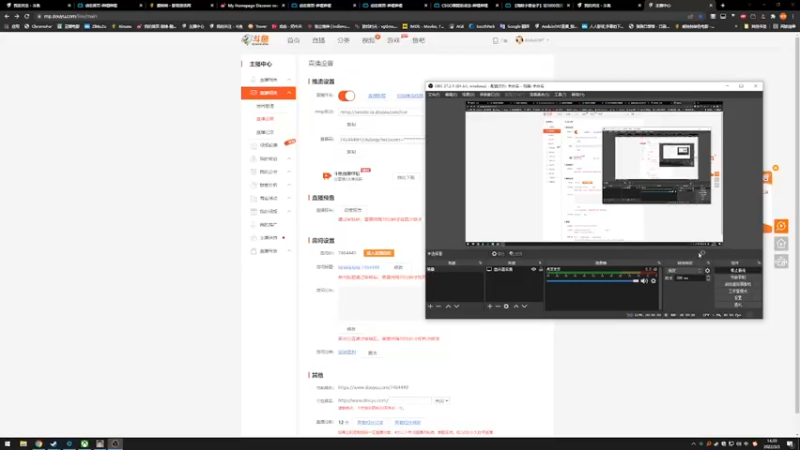Open the user avatar dropdown in Douyu header

click(532, 40)
